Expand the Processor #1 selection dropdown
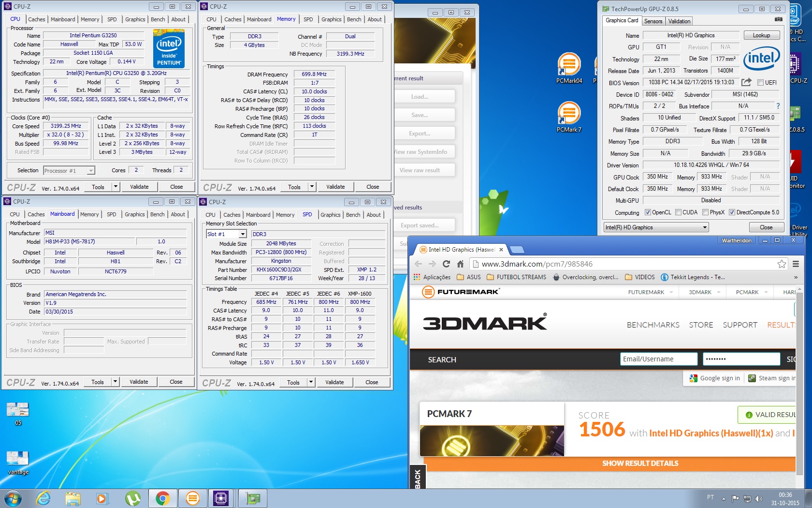The width and height of the screenshot is (812, 508). 90,170
